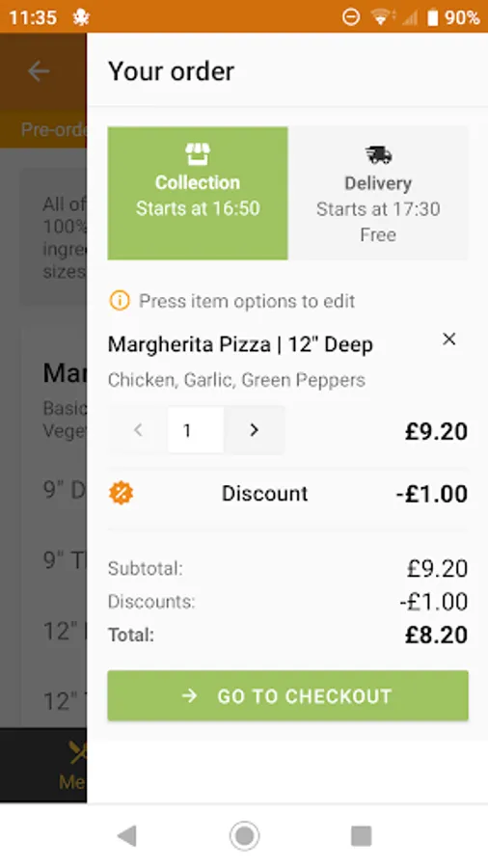Choose Collection starting at 16:50
The image size is (488, 868).
[198, 193]
